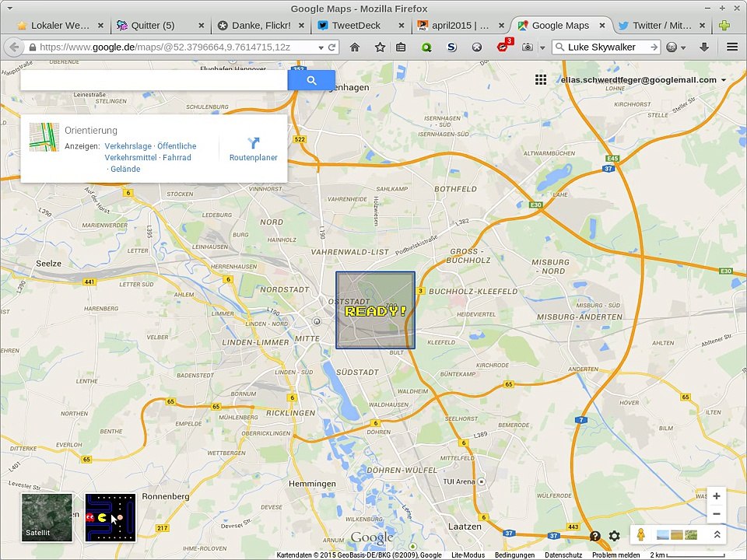This screenshot has height=560, width=747.
Task: Open the first blue-sky photo thumbnail
Action: [x=663, y=535]
